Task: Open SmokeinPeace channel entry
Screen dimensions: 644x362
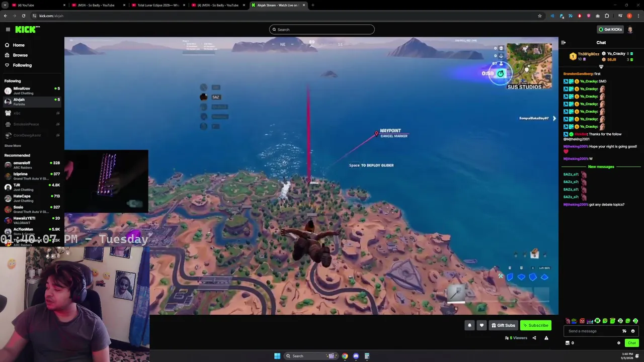Action: [x=31, y=124]
